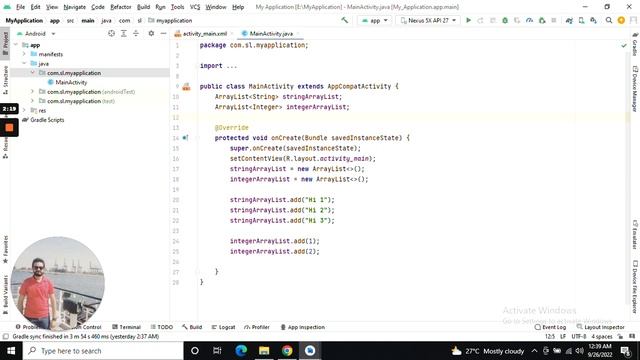
Task: Open the Android project view dropdown
Action: click(x=36, y=33)
